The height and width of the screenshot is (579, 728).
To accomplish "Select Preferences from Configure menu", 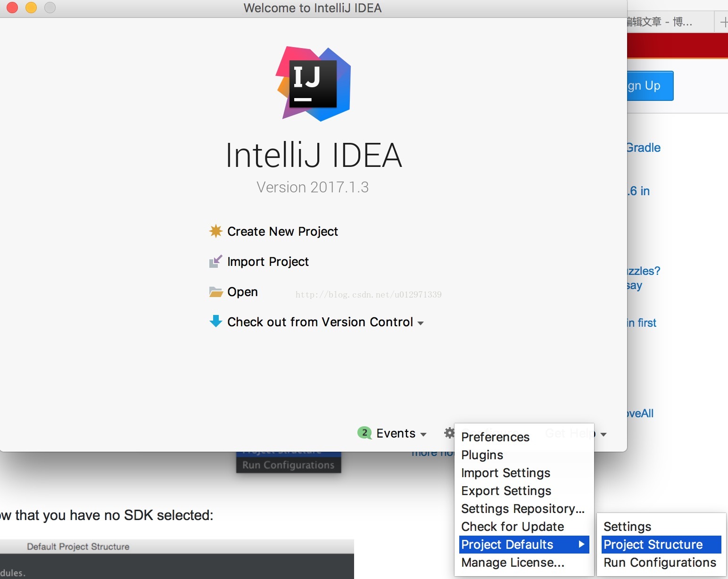I will coord(523,437).
